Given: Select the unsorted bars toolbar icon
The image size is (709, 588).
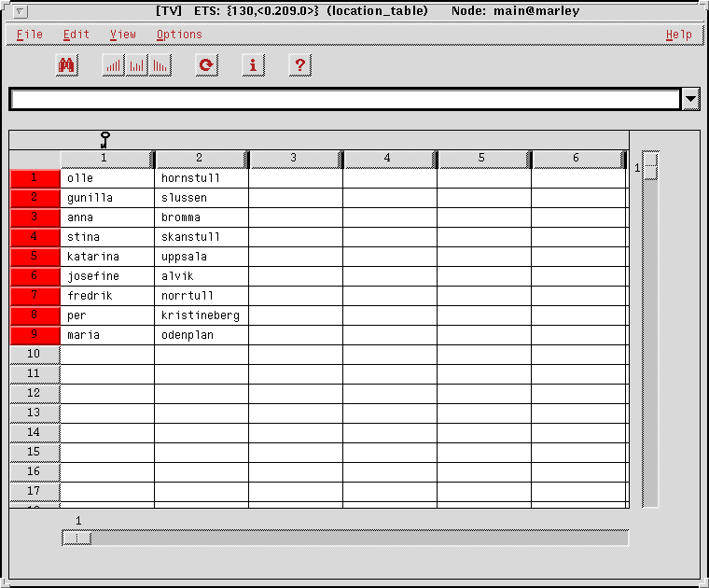Looking at the screenshot, I should point(136,65).
